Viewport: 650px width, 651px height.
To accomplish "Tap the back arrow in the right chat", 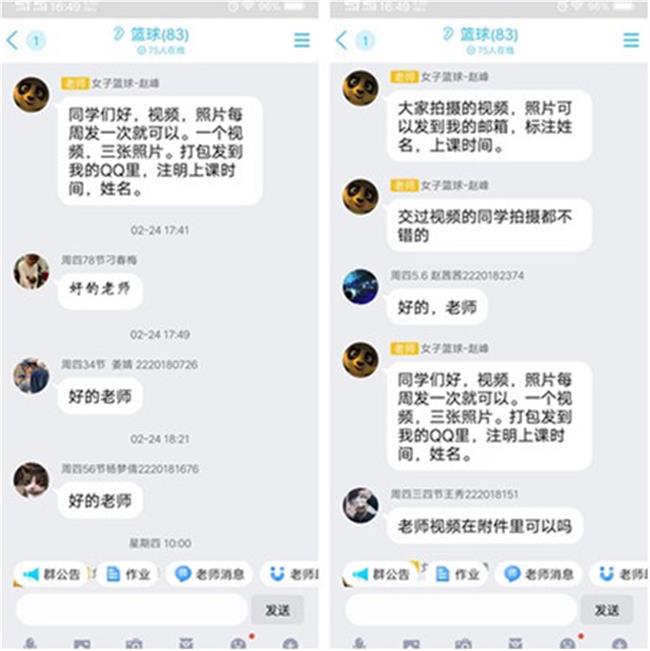I will coord(341,40).
